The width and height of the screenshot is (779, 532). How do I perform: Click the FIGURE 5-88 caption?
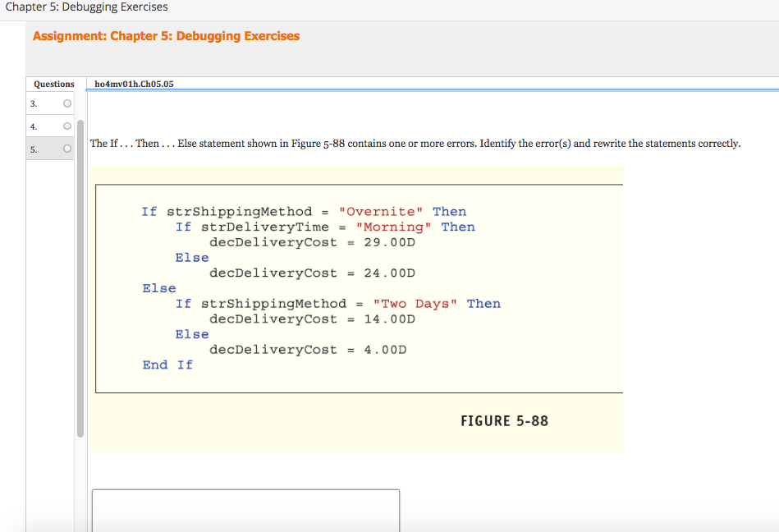click(x=504, y=421)
